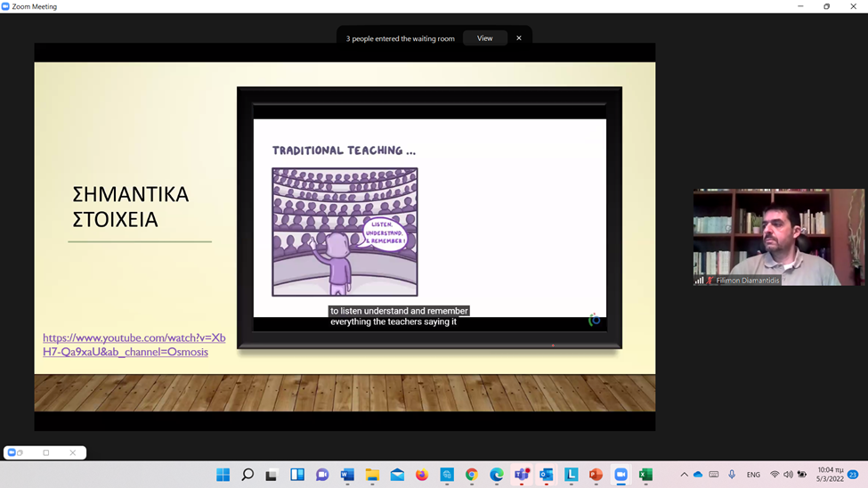Click the battery status tray icon
This screenshot has width=868, height=488.
tap(801, 475)
